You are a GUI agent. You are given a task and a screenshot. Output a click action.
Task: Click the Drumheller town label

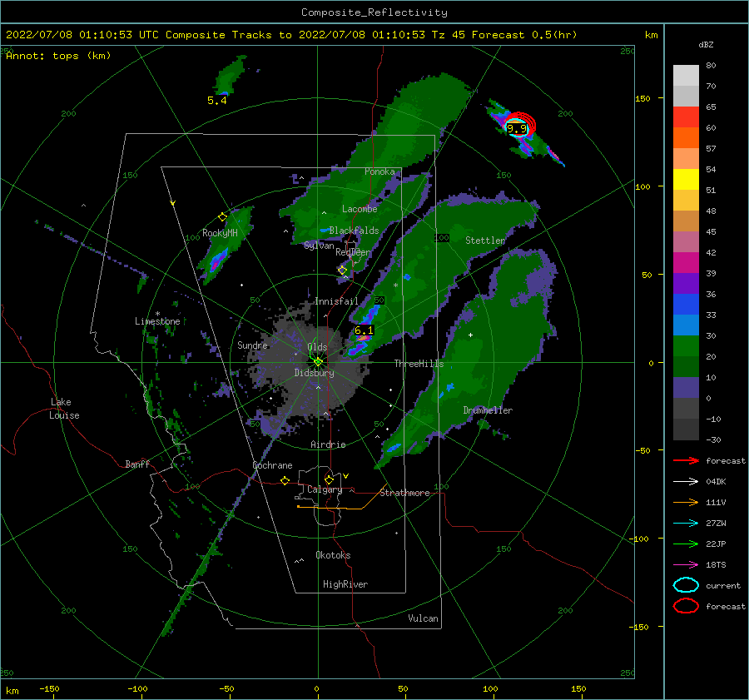pyautogui.click(x=488, y=410)
